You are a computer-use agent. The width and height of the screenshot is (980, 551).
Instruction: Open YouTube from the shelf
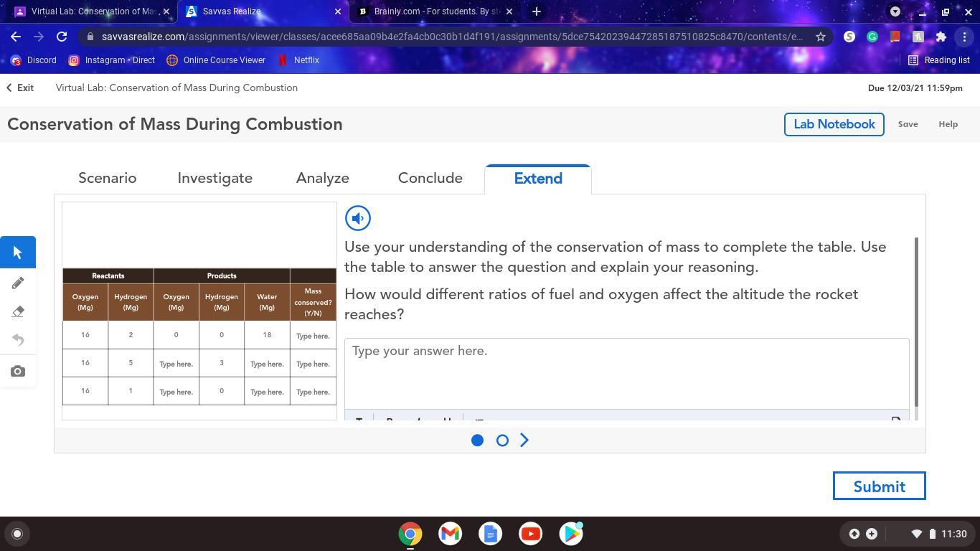[531, 534]
